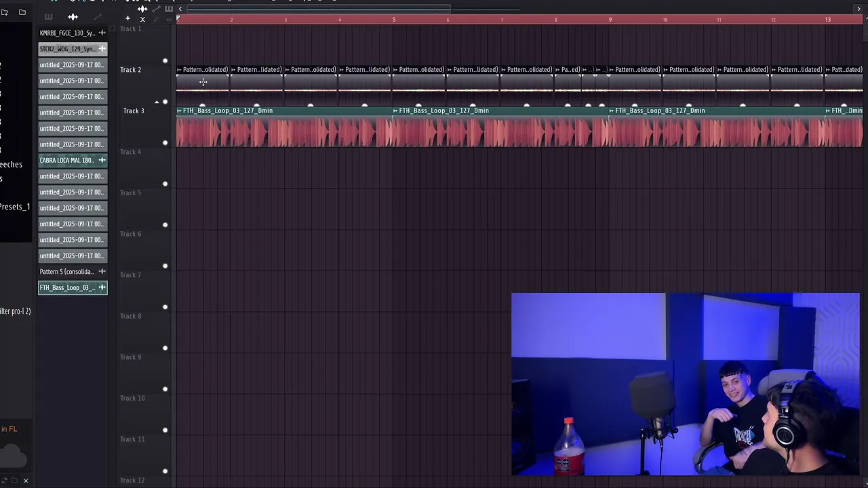Image resolution: width=868 pixels, height=488 pixels.
Task: Select FTH_Bass_Loop_03_.. in the picker list
Action: [x=73, y=287]
